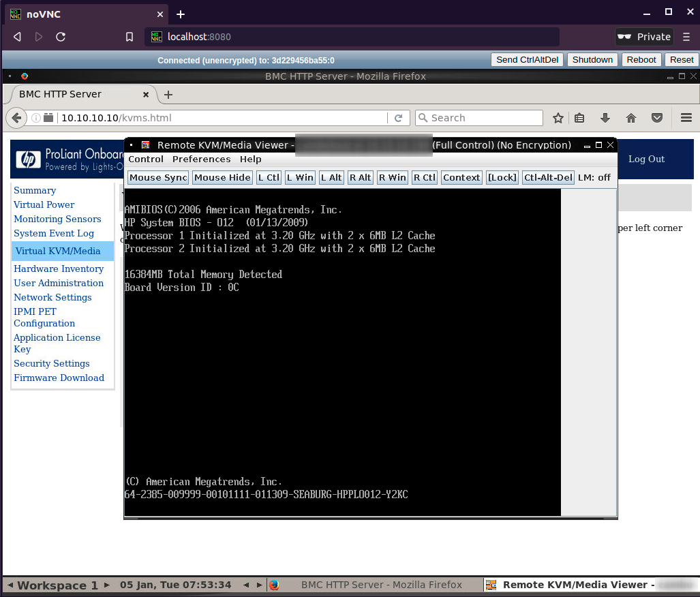
Task: Open Security Settings link
Action: [52, 363]
